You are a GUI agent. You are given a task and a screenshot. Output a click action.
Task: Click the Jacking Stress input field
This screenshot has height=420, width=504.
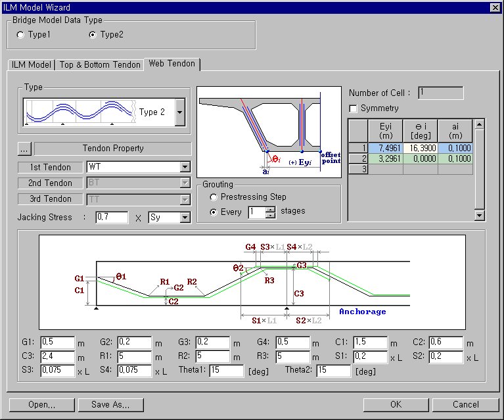(111, 217)
